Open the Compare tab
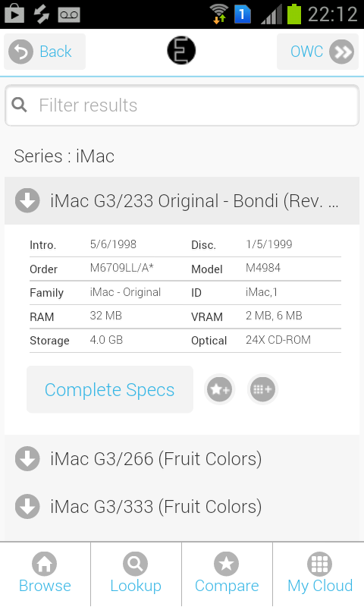 point(227,574)
